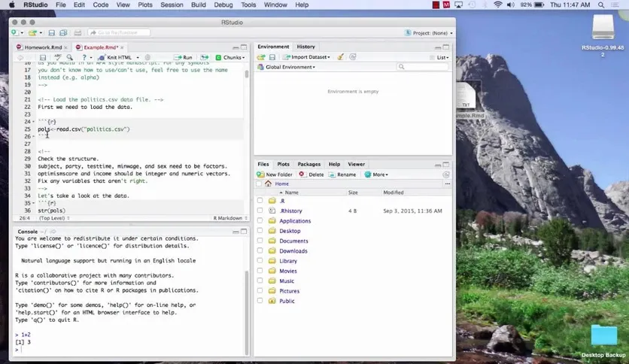Click the Rename button in Files pane
Screen dimensions: 629x364
click(x=342, y=174)
